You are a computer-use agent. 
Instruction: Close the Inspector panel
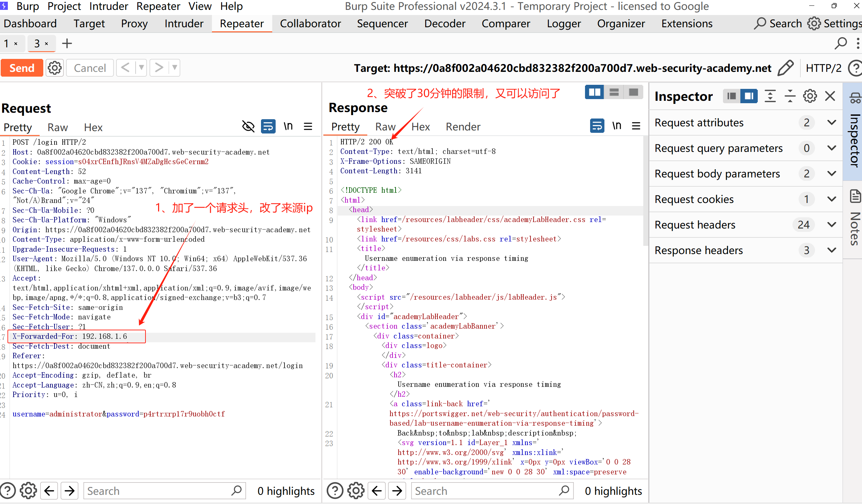coord(830,96)
